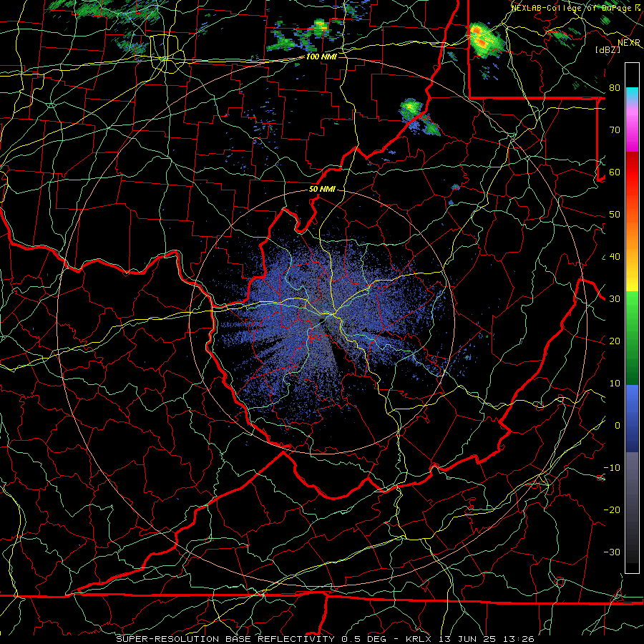Select the 30 value on the dBZ scale
Image resolution: width=644 pixels, height=644 pixels.
tap(615, 299)
